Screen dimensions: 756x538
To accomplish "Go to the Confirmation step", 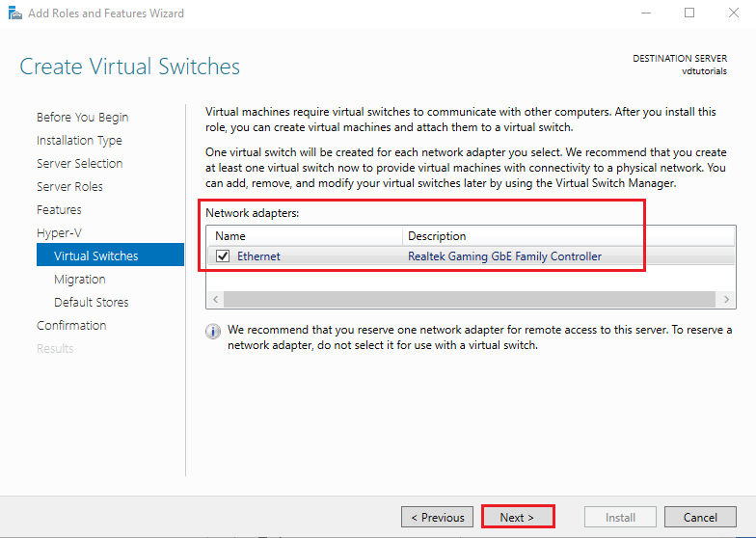I will (71, 326).
